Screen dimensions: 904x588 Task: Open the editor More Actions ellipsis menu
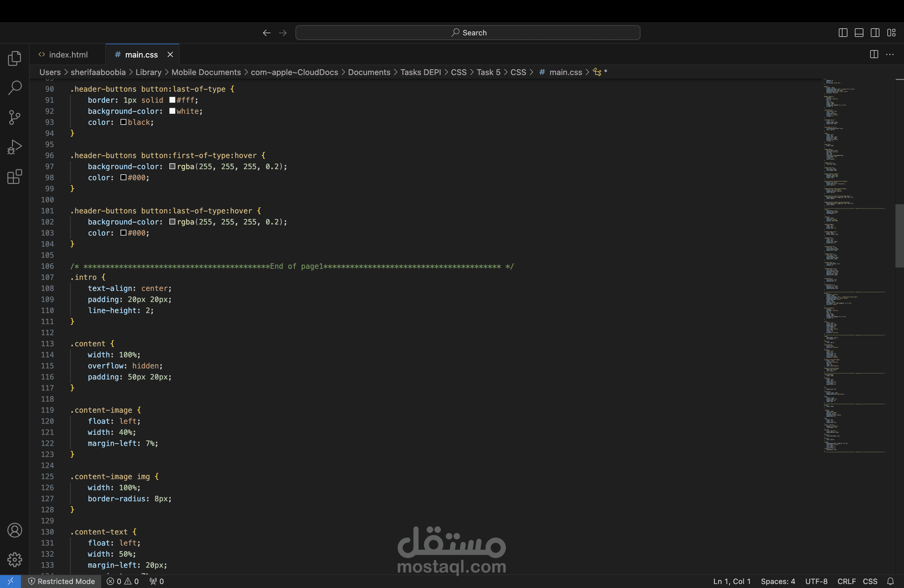click(890, 54)
